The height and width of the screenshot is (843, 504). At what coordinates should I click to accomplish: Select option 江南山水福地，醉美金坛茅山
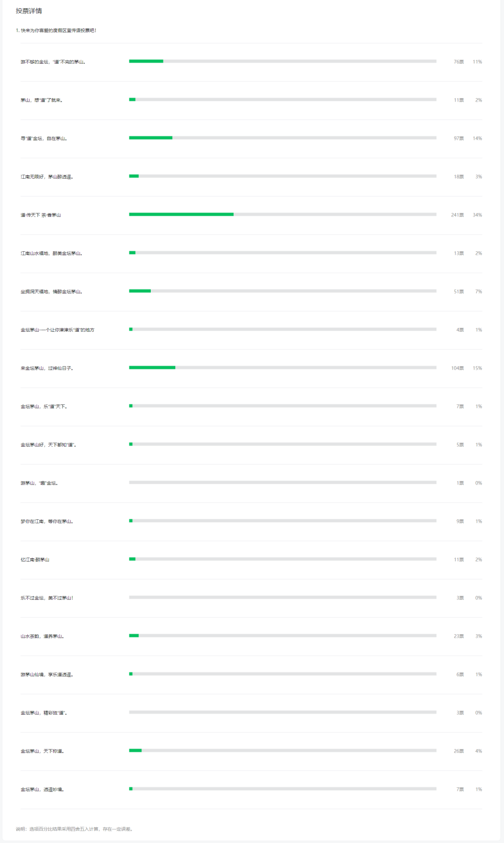click(x=52, y=253)
